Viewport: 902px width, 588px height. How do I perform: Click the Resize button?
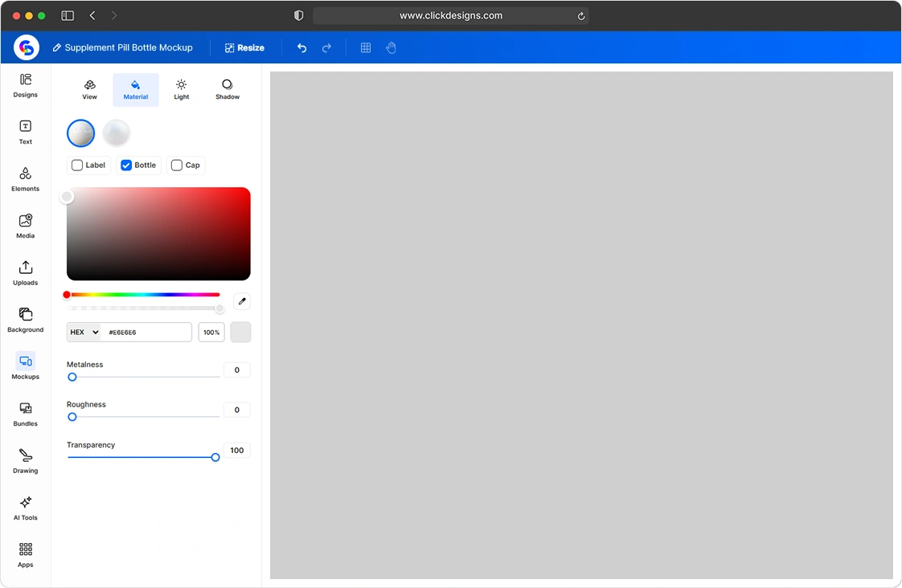click(x=244, y=47)
